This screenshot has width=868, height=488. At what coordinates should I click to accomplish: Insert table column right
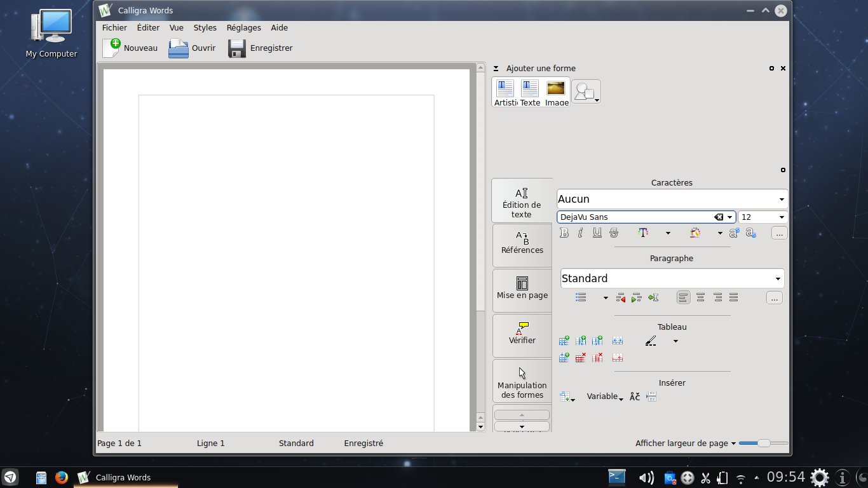(x=597, y=341)
